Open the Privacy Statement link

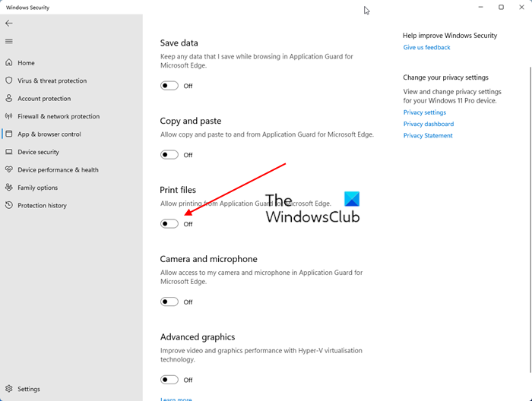click(x=427, y=136)
